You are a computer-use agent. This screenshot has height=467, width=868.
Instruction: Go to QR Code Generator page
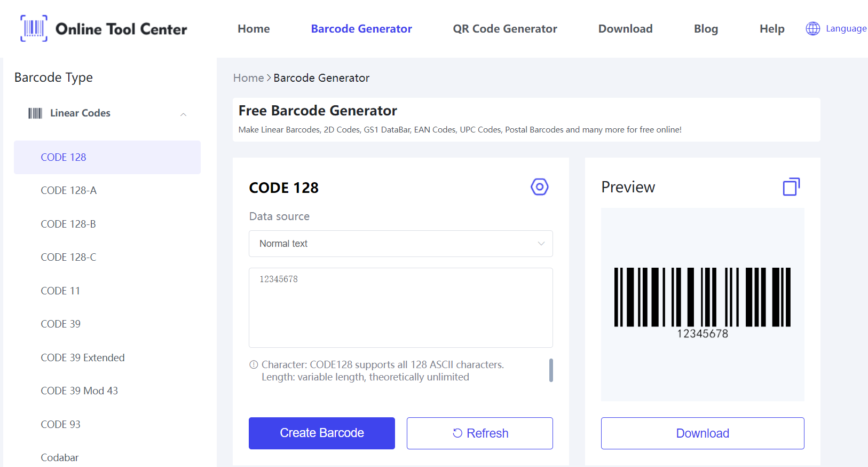[504, 29]
